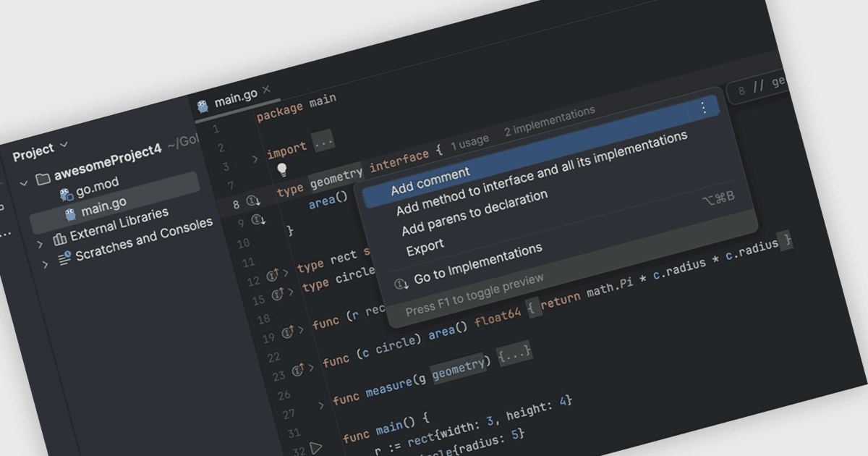
Task: Click the quick-fix lightbulb icon
Action: (x=282, y=170)
